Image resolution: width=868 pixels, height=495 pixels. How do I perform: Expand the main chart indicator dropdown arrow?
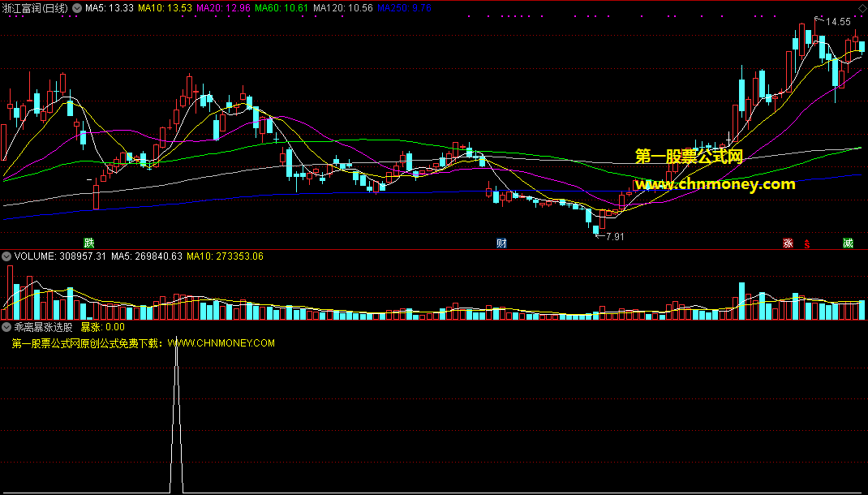click(76, 8)
